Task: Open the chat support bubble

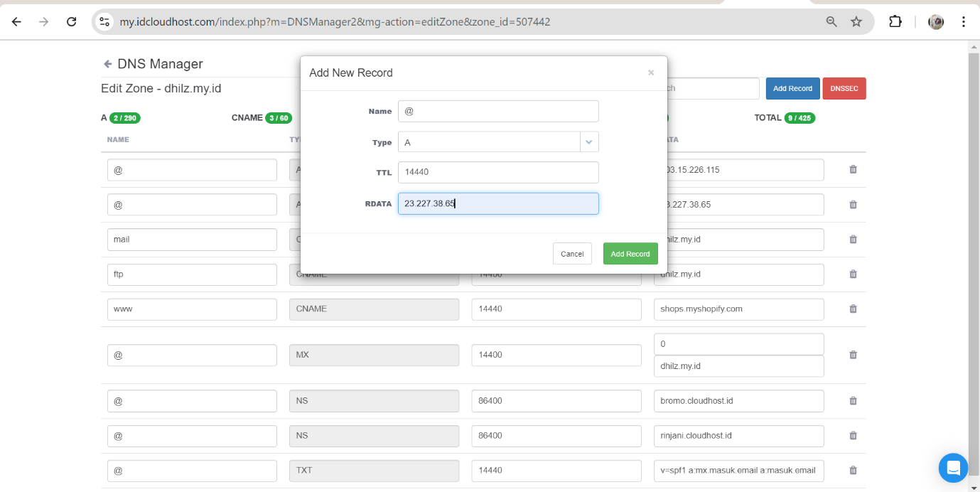Action: tap(953, 468)
